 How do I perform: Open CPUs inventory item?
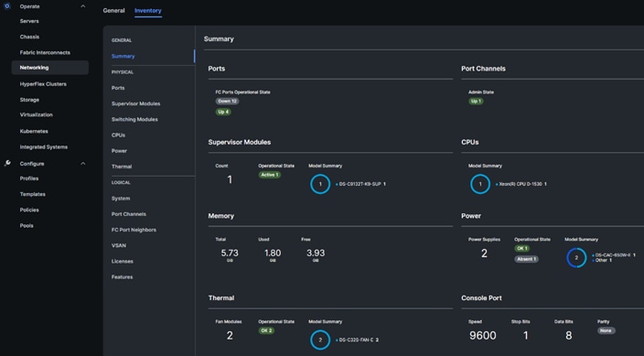point(118,135)
